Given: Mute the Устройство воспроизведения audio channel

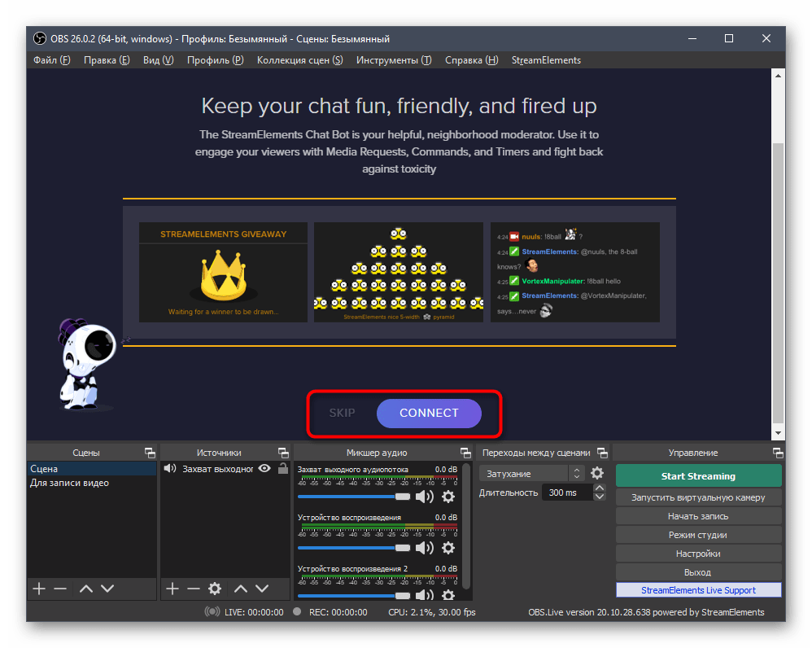Looking at the screenshot, I should coord(425,548).
